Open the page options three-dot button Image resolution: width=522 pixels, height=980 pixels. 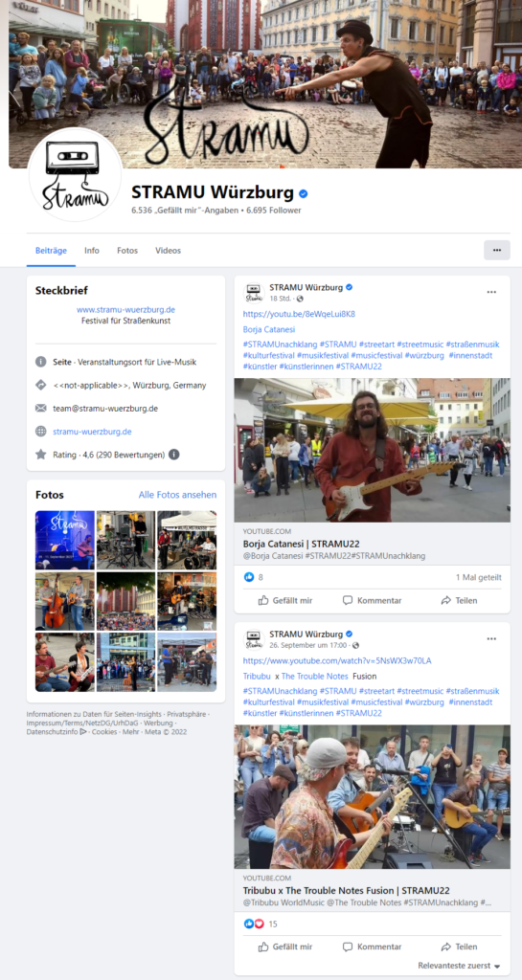(x=497, y=250)
